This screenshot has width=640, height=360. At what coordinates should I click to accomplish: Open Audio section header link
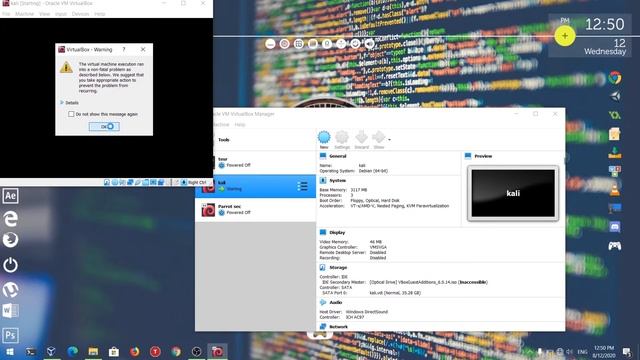336,302
